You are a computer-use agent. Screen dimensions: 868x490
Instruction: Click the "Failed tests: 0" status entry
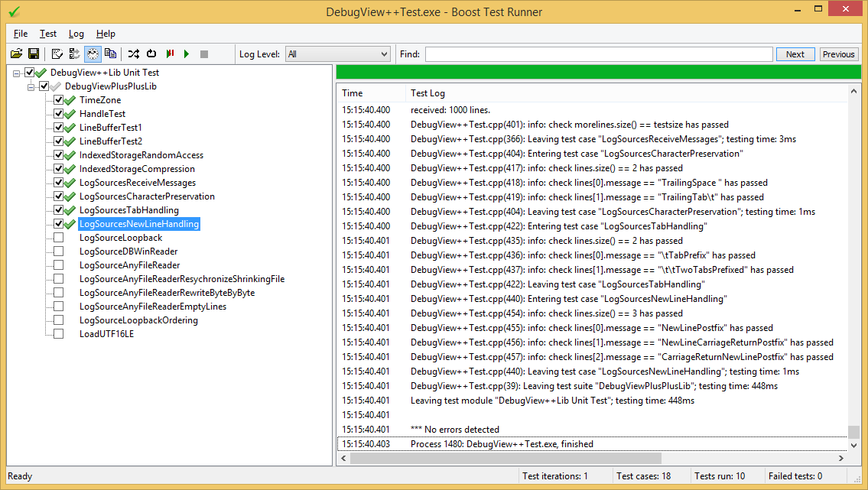[795, 476]
